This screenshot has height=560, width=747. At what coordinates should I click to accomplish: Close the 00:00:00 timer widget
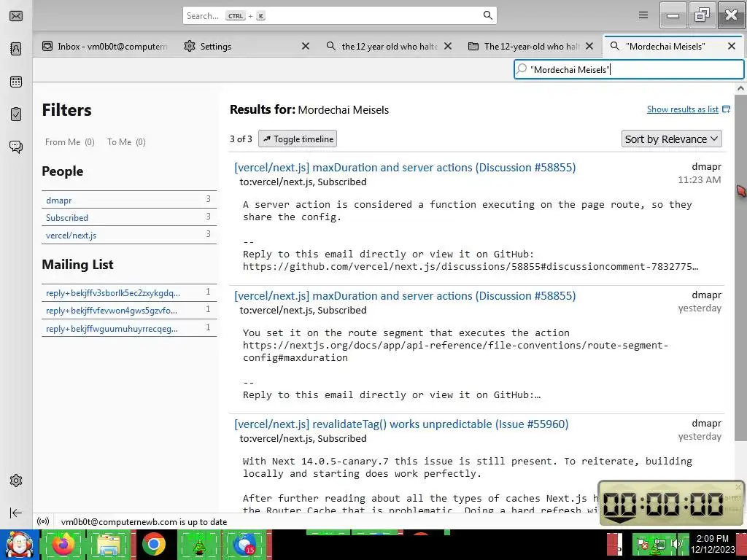click(x=738, y=487)
